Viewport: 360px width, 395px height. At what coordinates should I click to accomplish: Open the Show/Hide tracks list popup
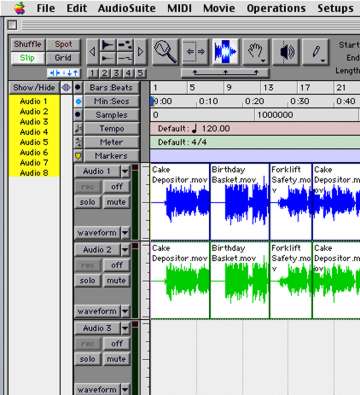(x=35, y=88)
